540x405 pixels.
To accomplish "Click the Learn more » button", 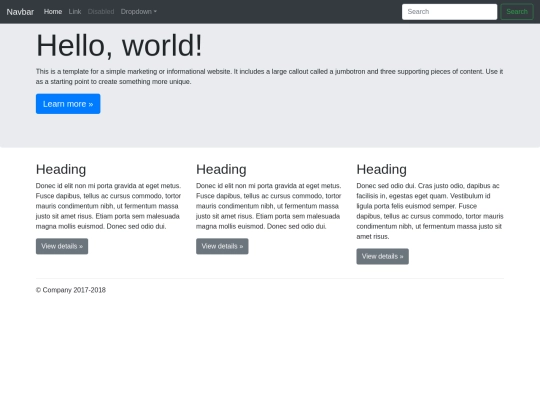I will pyautogui.click(x=68, y=104).
